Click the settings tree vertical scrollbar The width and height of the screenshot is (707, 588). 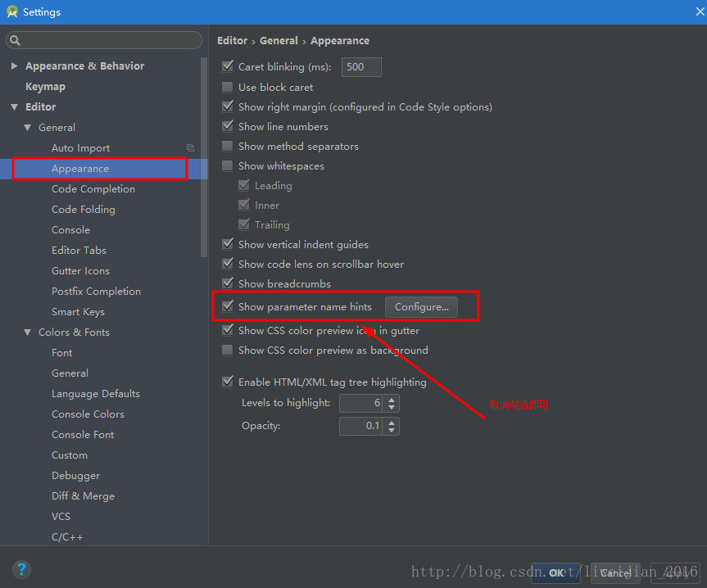pos(203,158)
